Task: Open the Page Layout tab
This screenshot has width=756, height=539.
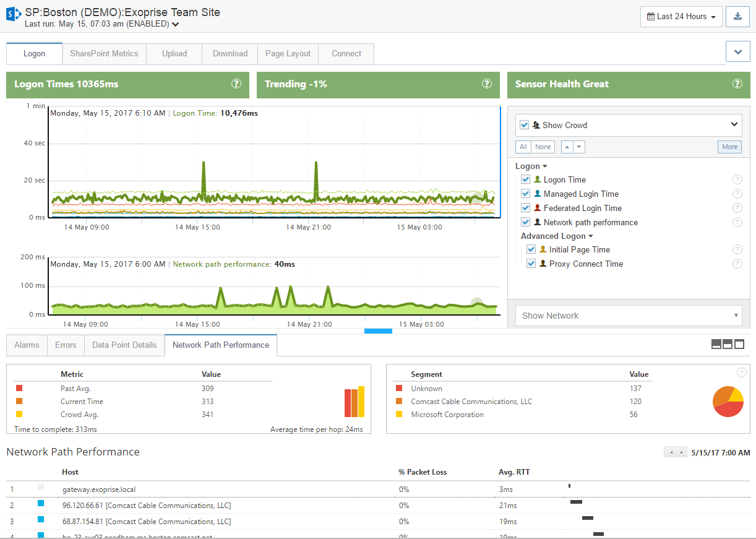Action: (288, 53)
